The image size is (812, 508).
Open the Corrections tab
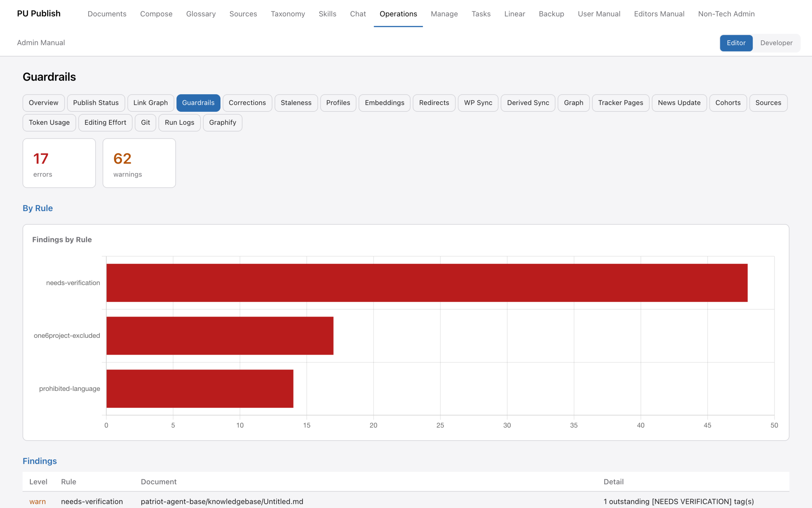point(247,103)
